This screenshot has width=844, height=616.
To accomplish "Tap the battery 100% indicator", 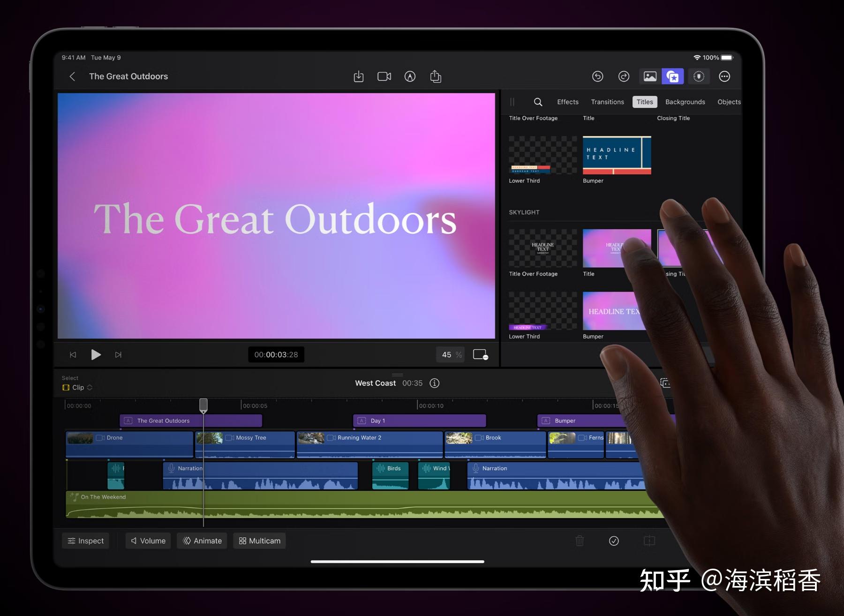I will click(x=718, y=57).
